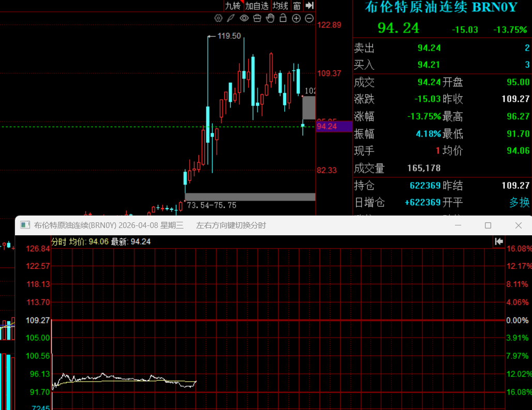
Task: Click the left arrow-bar icon in intraday window
Action: pyautogui.click(x=499, y=241)
